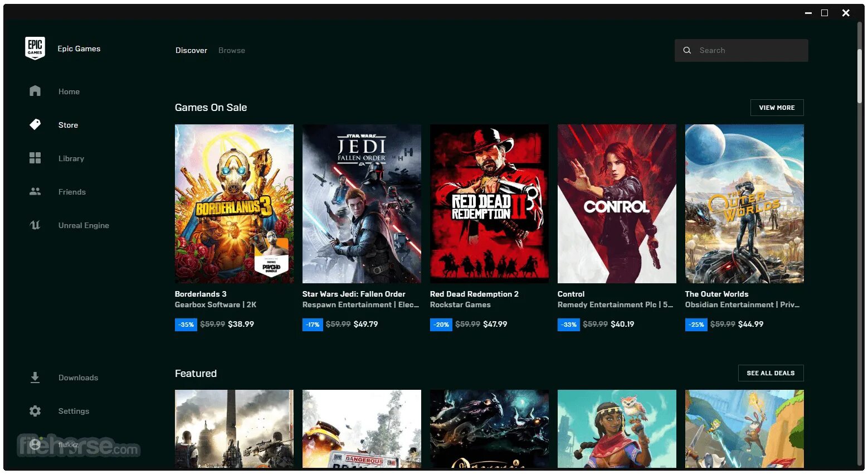The height and width of the screenshot is (474, 868).
Task: Switch to the Browse tab
Action: click(232, 50)
